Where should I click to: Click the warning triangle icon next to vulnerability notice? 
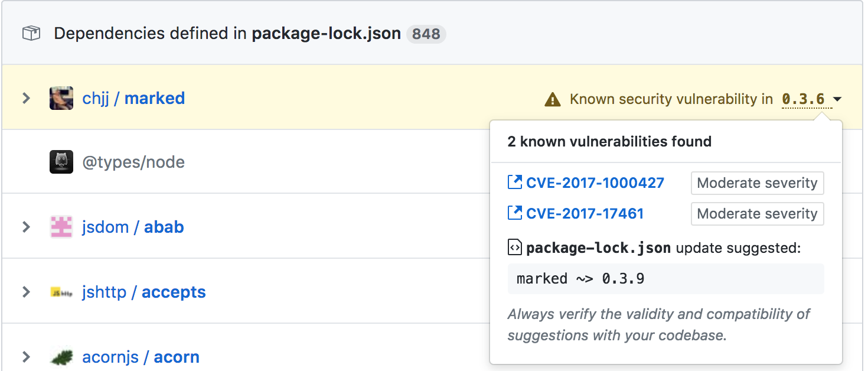(551, 99)
